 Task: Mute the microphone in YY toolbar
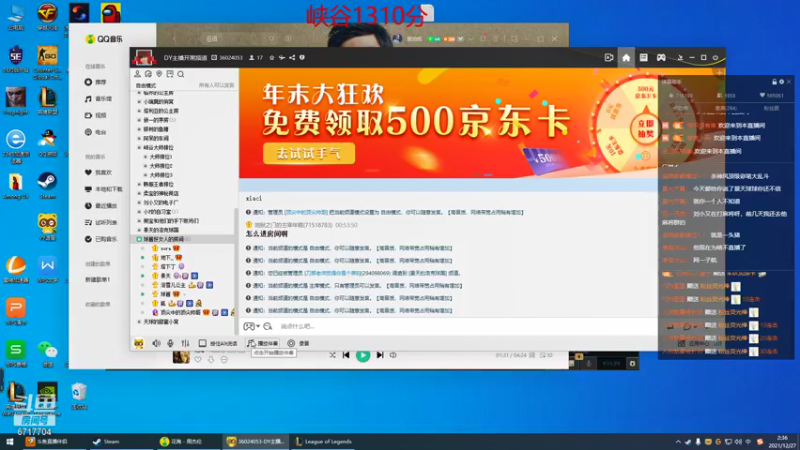point(170,343)
